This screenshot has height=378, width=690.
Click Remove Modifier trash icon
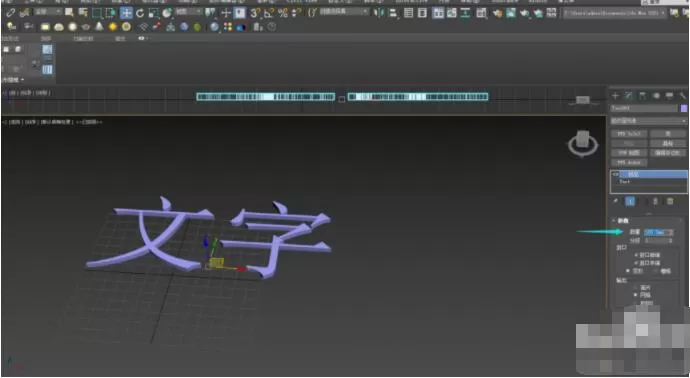point(655,201)
